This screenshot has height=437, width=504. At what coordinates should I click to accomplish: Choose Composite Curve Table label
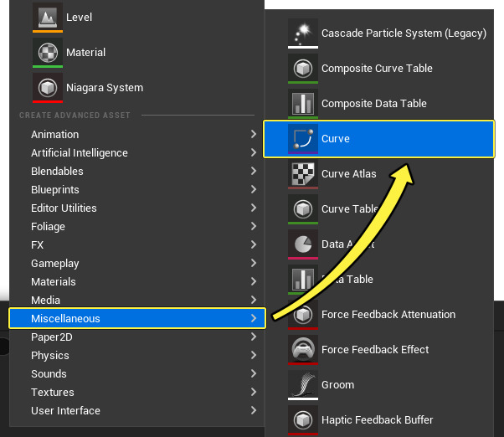(377, 69)
